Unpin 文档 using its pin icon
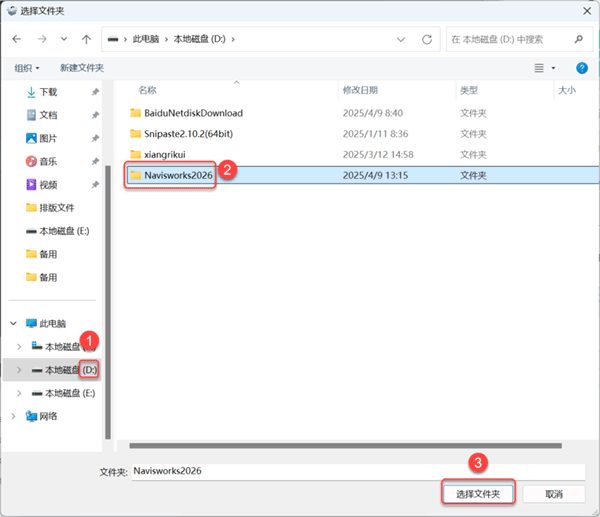This screenshot has width=600, height=517. point(95,115)
